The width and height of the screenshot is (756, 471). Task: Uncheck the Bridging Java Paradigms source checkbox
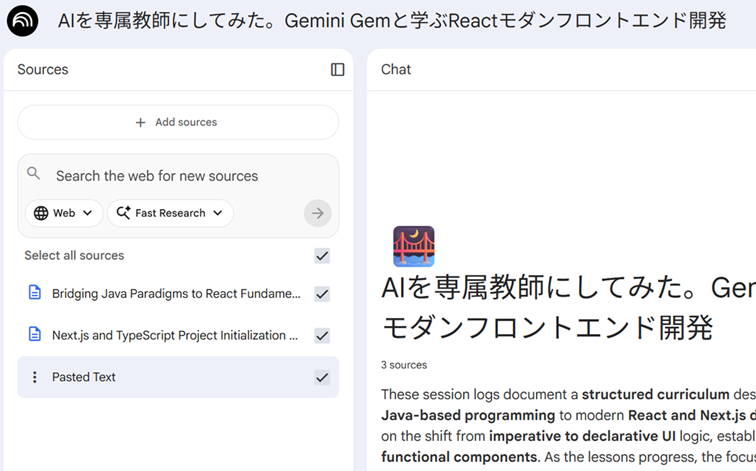point(322,294)
